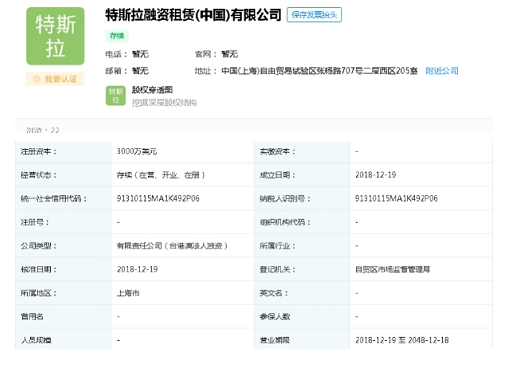507x371 pixels.
Task: Click the 成立日期 label cell
Action: pos(302,175)
